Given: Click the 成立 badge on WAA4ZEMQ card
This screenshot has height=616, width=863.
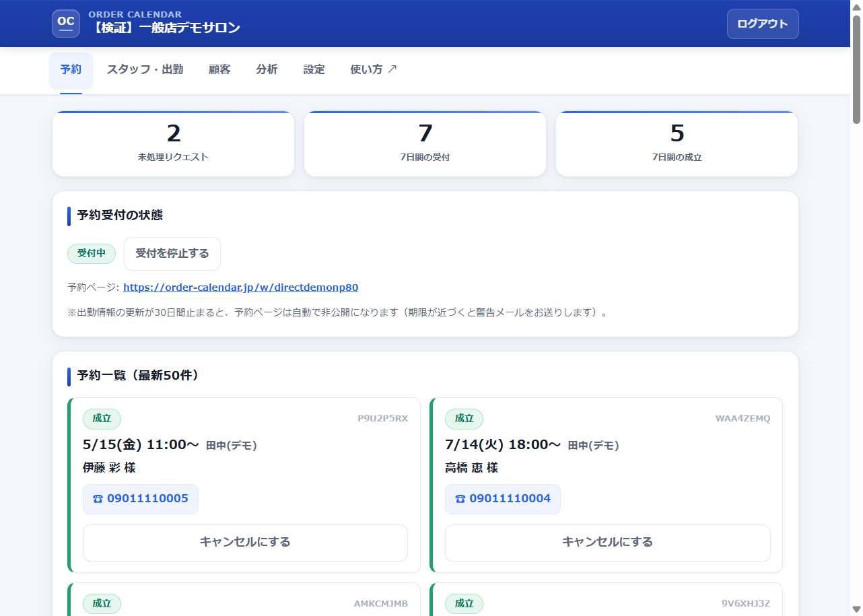Looking at the screenshot, I should pos(464,419).
